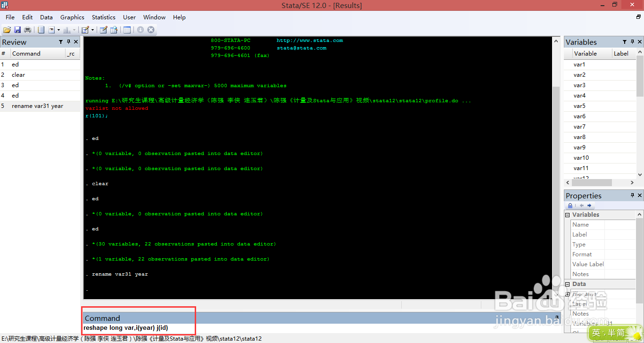Open the Viewer toolbar icon
Viewport: 644px width, 343px height.
(51, 30)
